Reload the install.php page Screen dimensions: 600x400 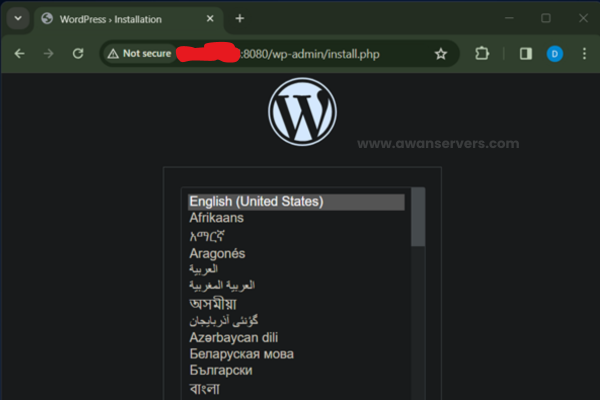click(x=78, y=54)
